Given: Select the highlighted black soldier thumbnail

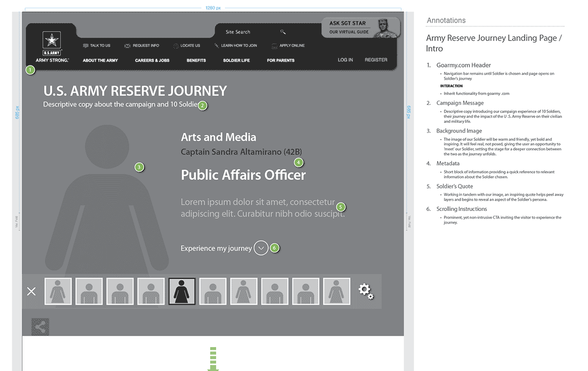Looking at the screenshot, I should coord(182,291).
